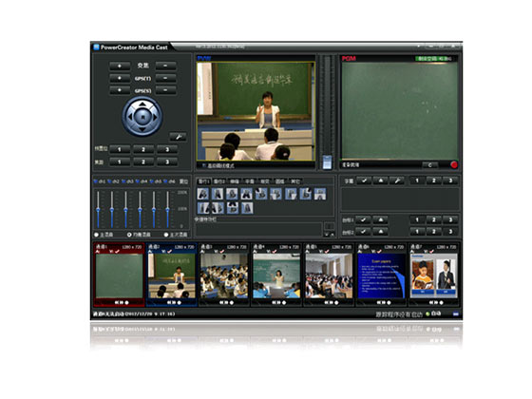Open the second tab of the transition effects panel

tap(219, 181)
